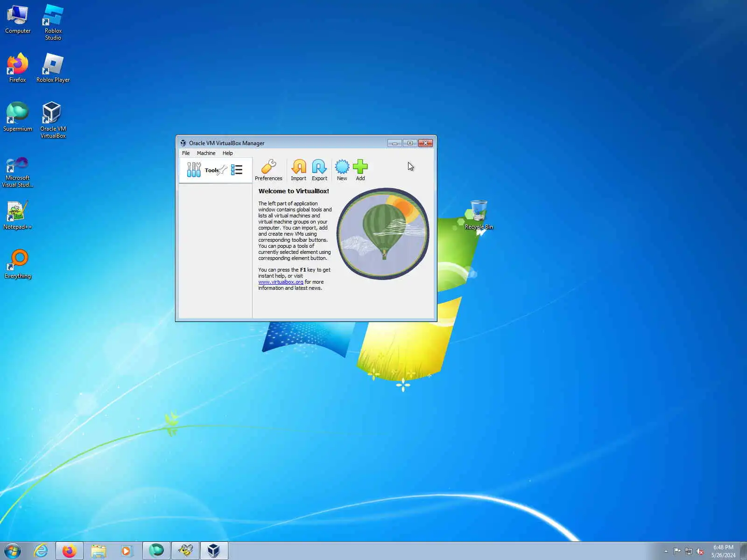Maximize the VirtualBox Manager window
Screen dimensions: 747x560
[x=410, y=143]
